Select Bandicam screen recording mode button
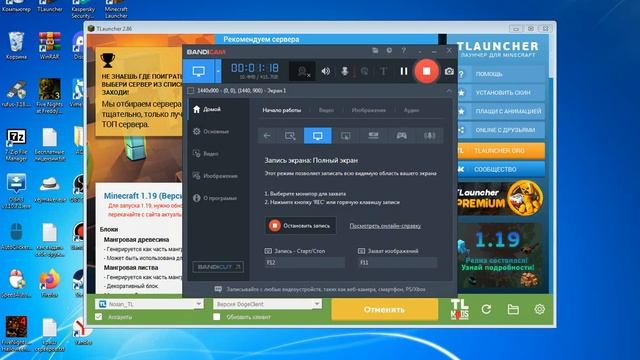The image size is (640, 360). (199, 71)
